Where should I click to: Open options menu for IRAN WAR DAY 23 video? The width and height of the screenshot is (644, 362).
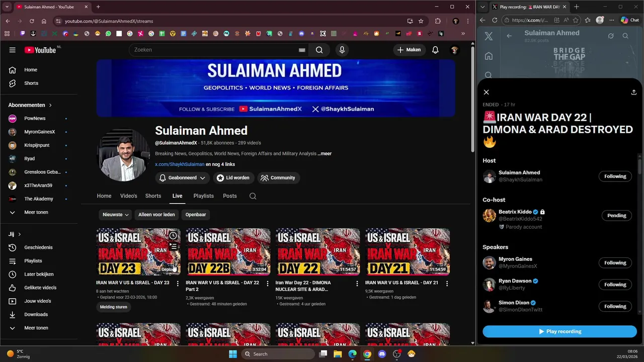coord(178,284)
